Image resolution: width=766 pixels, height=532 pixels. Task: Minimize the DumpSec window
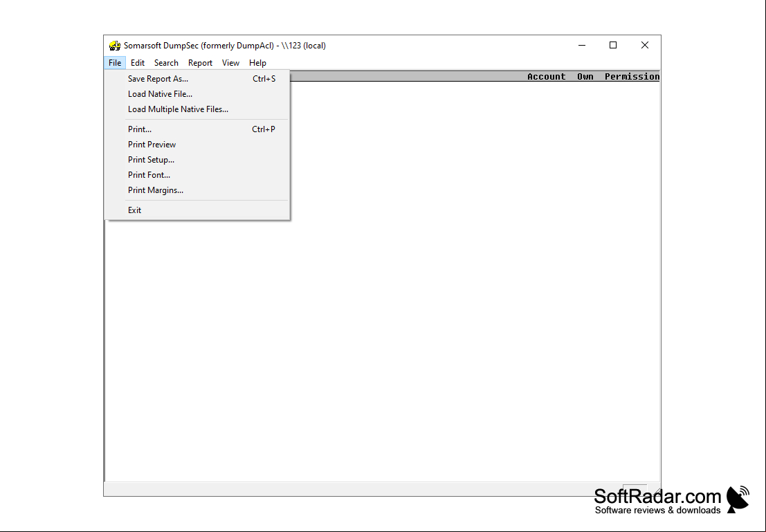click(582, 45)
